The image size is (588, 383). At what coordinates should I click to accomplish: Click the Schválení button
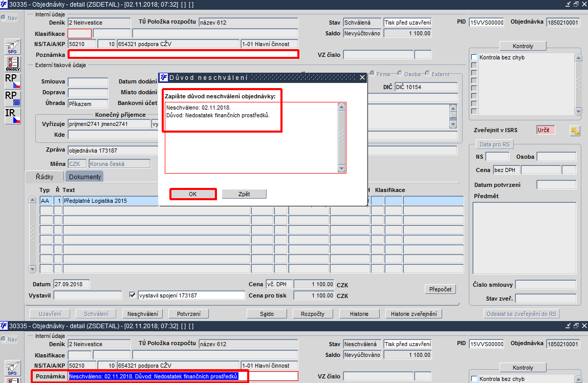(96, 314)
